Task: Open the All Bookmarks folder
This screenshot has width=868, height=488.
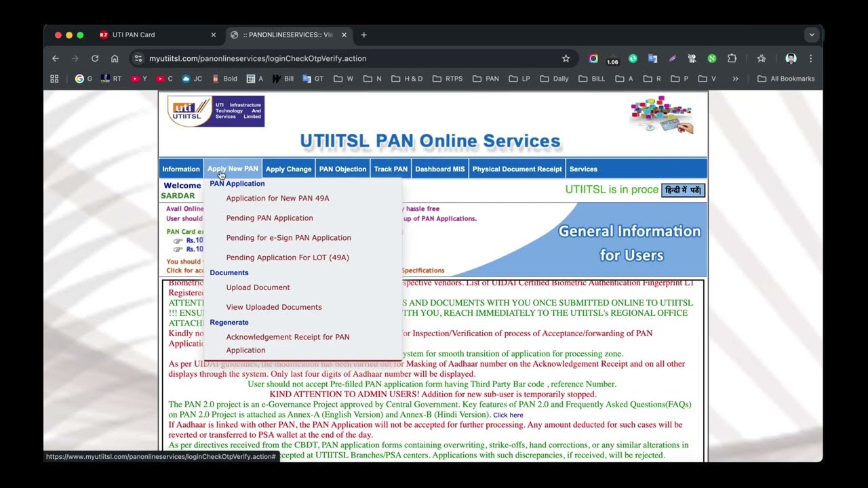Action: pos(786,79)
